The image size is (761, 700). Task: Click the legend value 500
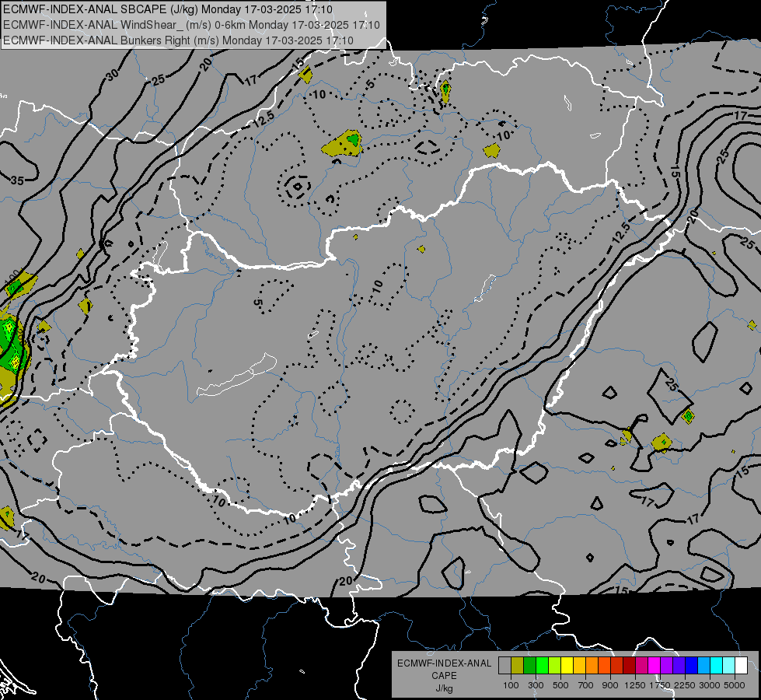tap(560, 685)
